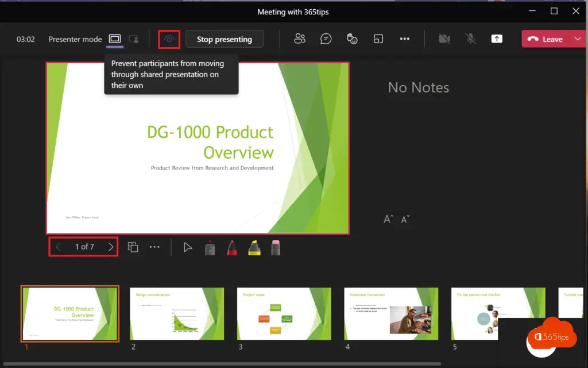Unmute the microphone
The height and width of the screenshot is (368, 588).
click(470, 39)
